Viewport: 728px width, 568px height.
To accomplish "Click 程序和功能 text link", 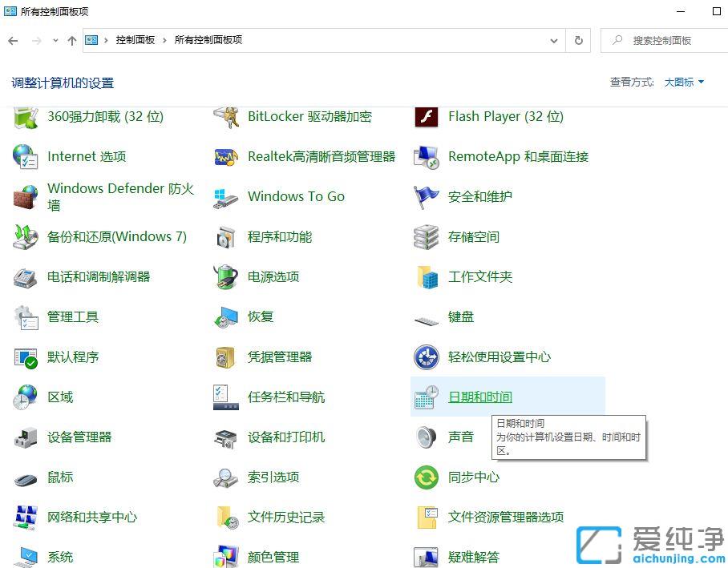I will click(280, 237).
